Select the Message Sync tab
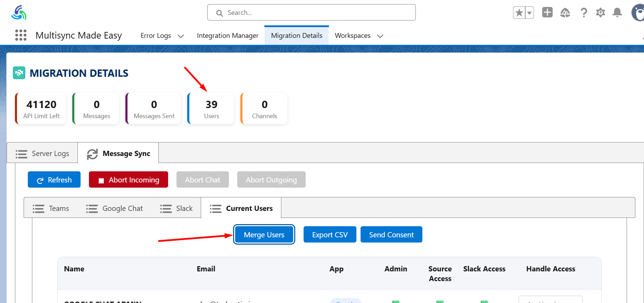644x303 pixels. [118, 153]
